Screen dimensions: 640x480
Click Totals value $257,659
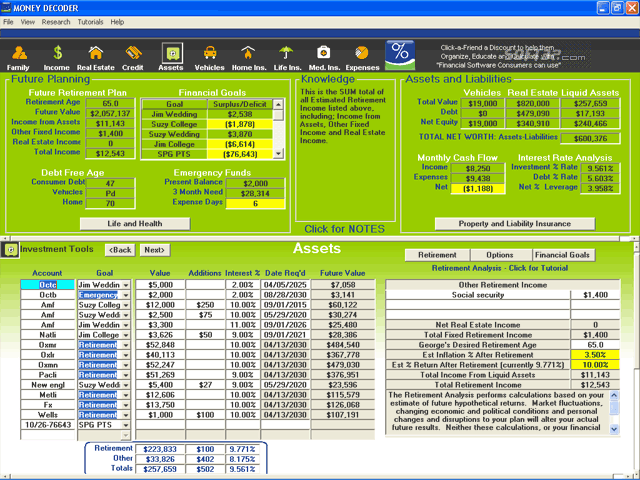point(160,469)
